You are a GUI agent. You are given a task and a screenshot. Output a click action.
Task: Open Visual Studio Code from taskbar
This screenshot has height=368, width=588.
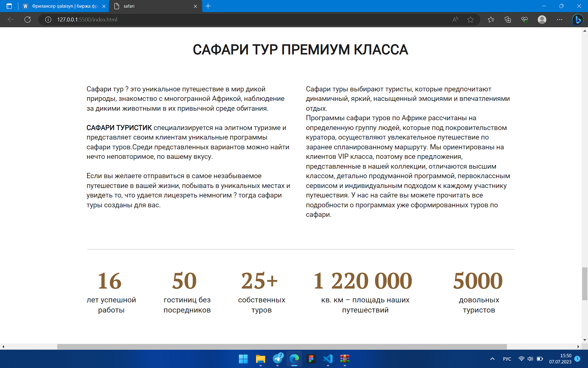click(x=328, y=359)
